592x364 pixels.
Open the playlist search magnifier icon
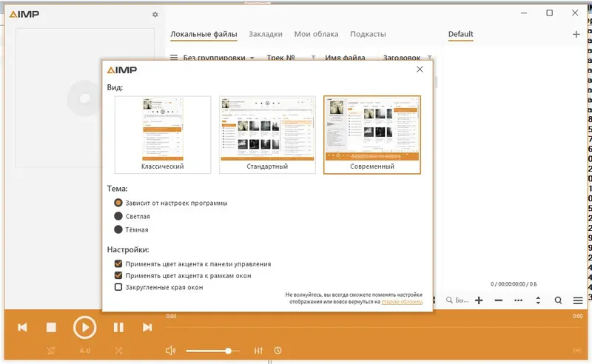(x=558, y=300)
